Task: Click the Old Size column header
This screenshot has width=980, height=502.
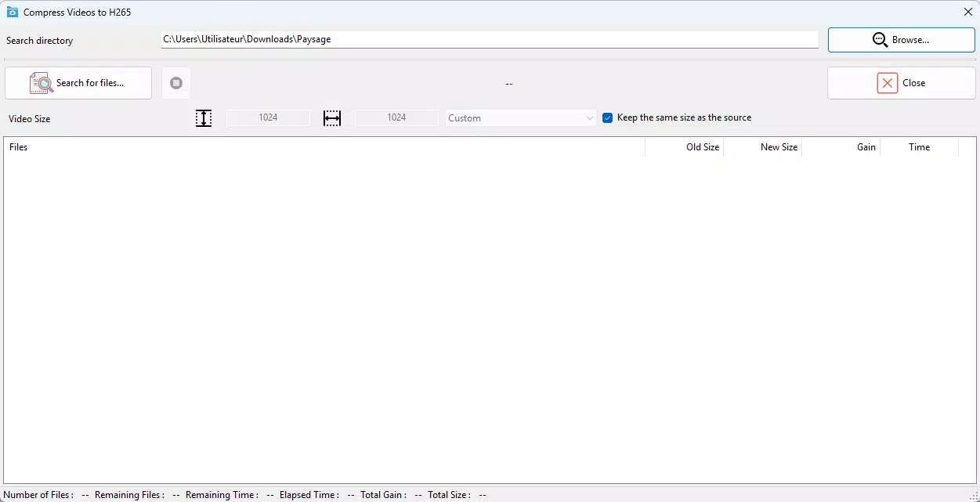Action: point(685,147)
